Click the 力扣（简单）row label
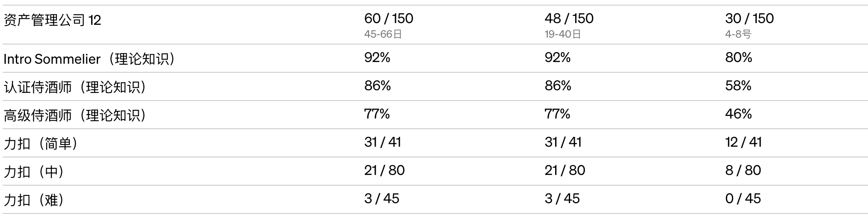 42,144
